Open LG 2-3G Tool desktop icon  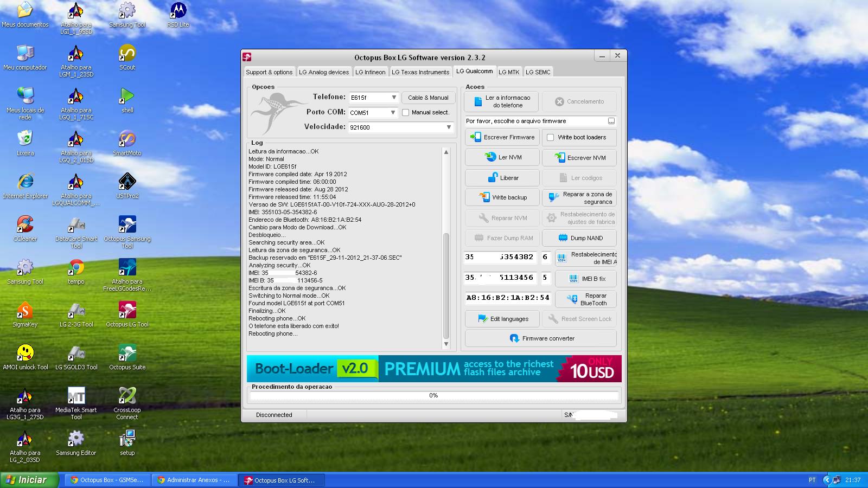point(76,314)
